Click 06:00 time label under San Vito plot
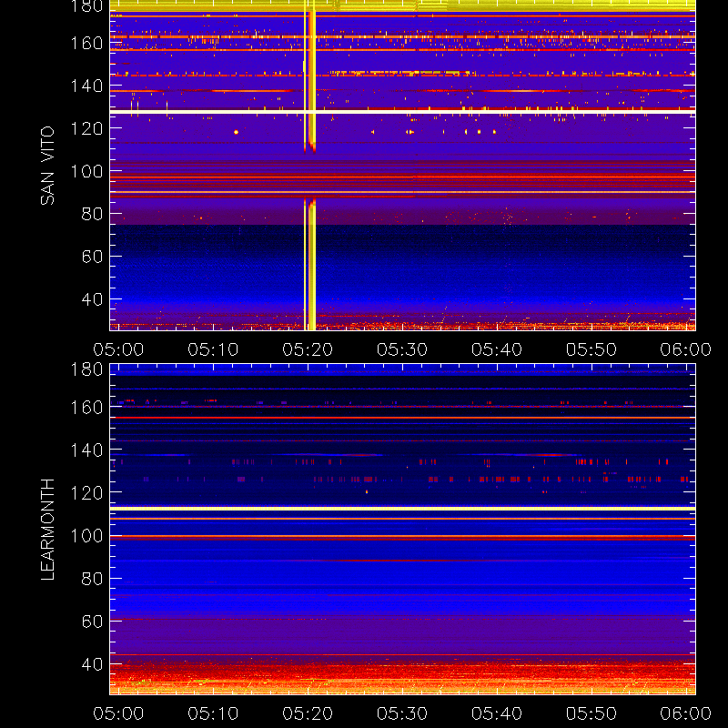The width and height of the screenshot is (728, 728). (x=686, y=349)
